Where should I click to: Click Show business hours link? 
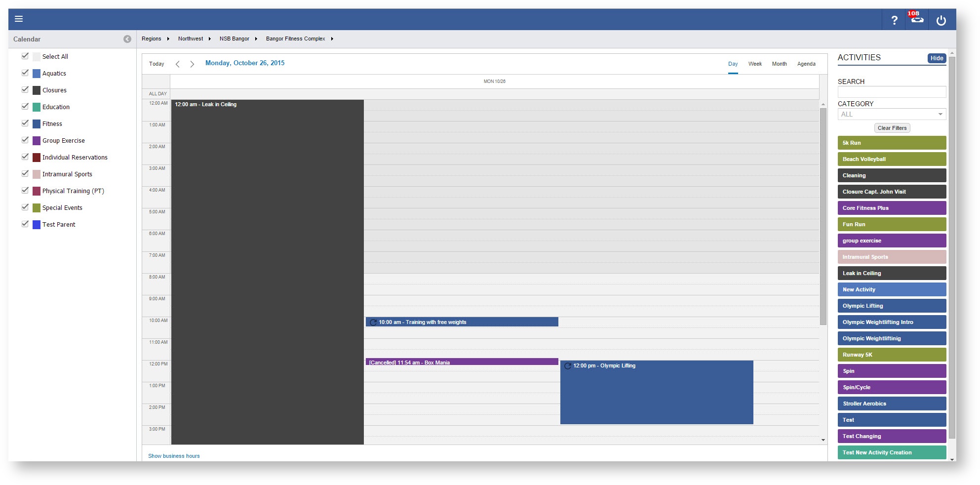coord(174,456)
